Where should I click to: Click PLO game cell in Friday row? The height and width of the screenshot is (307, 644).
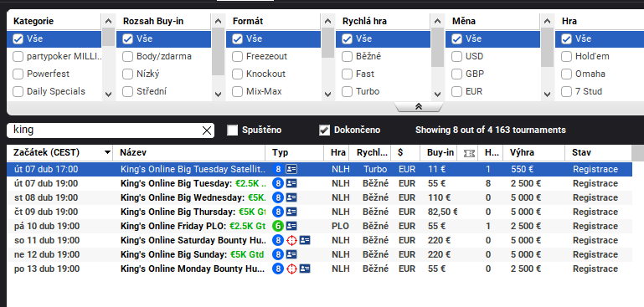tap(341, 226)
